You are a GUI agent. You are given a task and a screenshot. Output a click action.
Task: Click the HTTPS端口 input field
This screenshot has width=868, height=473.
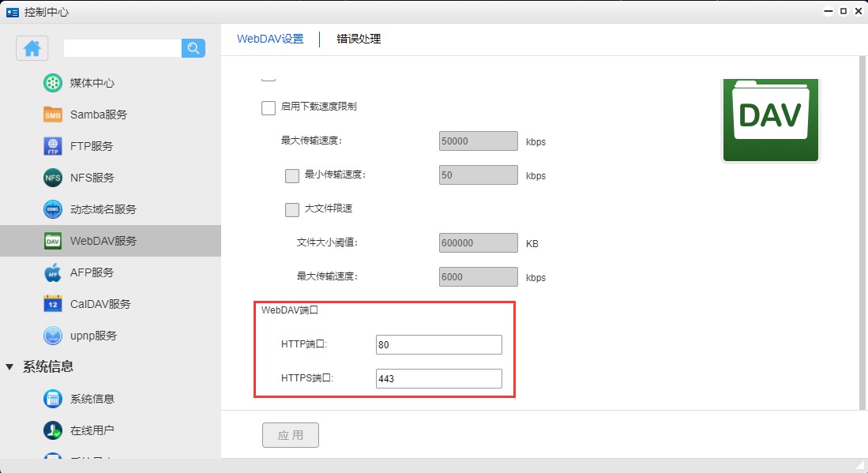(438, 379)
